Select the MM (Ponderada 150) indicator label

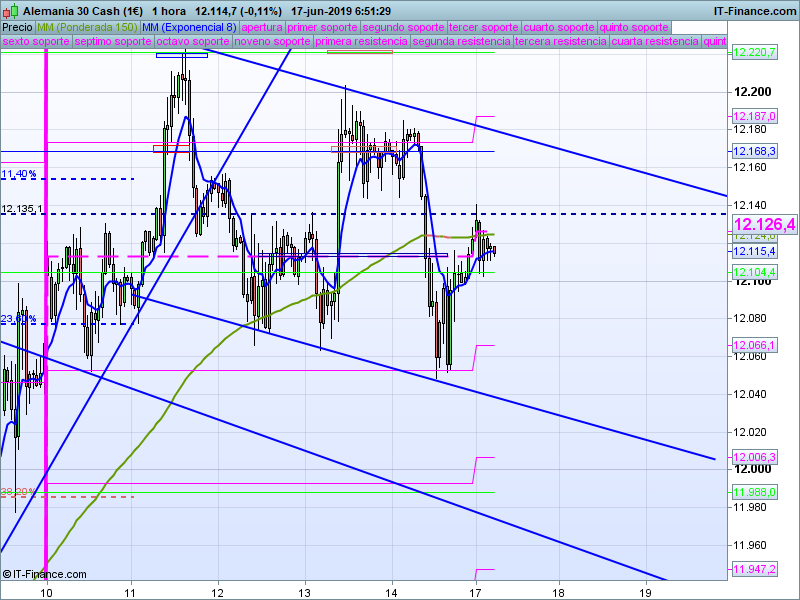87,28
